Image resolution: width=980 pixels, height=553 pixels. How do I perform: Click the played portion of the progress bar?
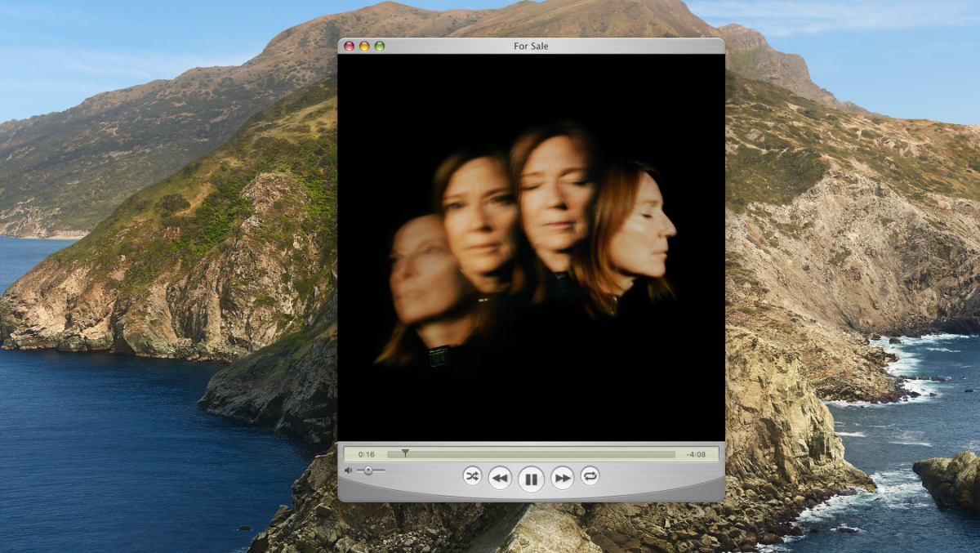(395, 454)
